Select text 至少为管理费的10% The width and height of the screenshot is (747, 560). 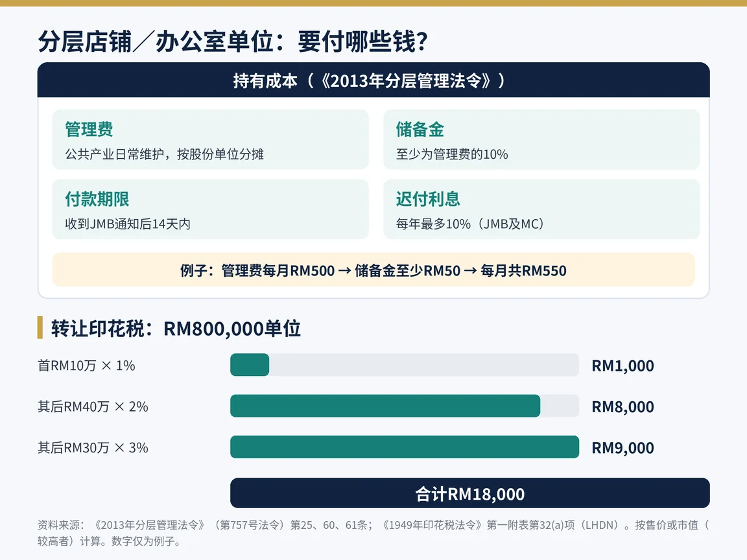451,154
